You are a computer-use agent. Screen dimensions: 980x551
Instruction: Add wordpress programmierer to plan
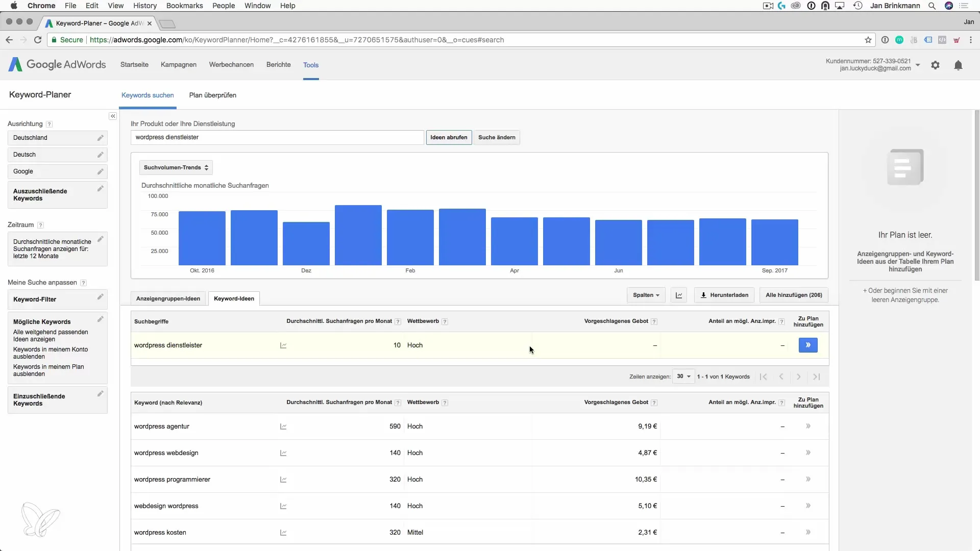click(808, 479)
